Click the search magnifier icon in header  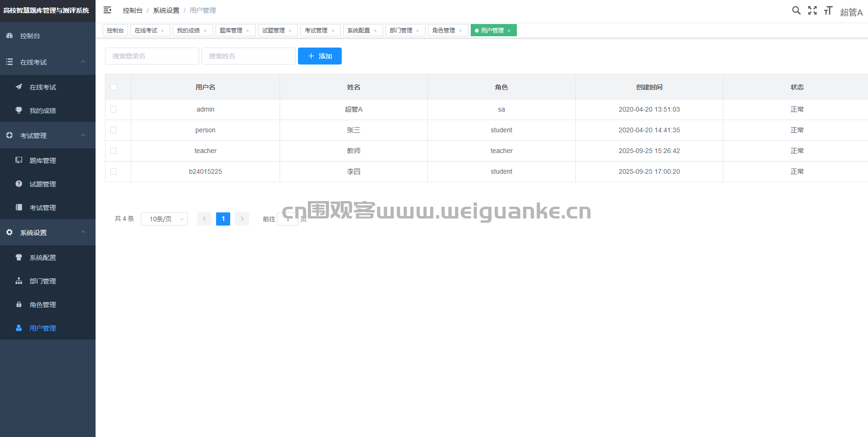(x=796, y=10)
